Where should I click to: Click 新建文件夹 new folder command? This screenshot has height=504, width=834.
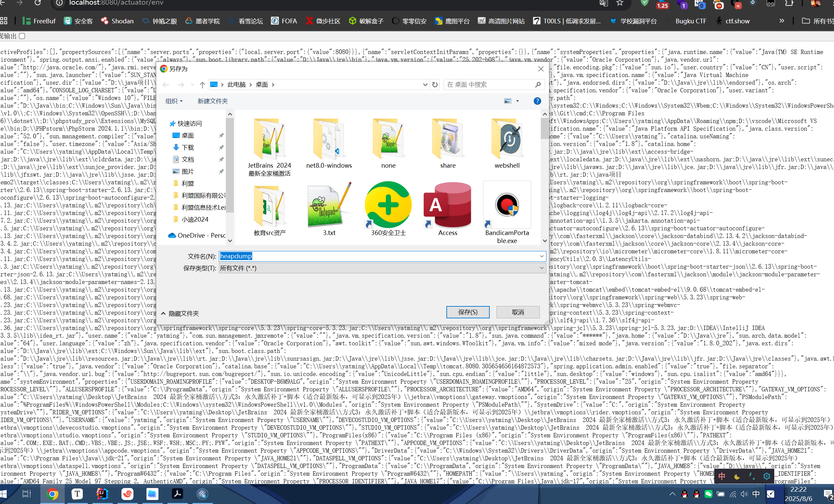tap(213, 101)
